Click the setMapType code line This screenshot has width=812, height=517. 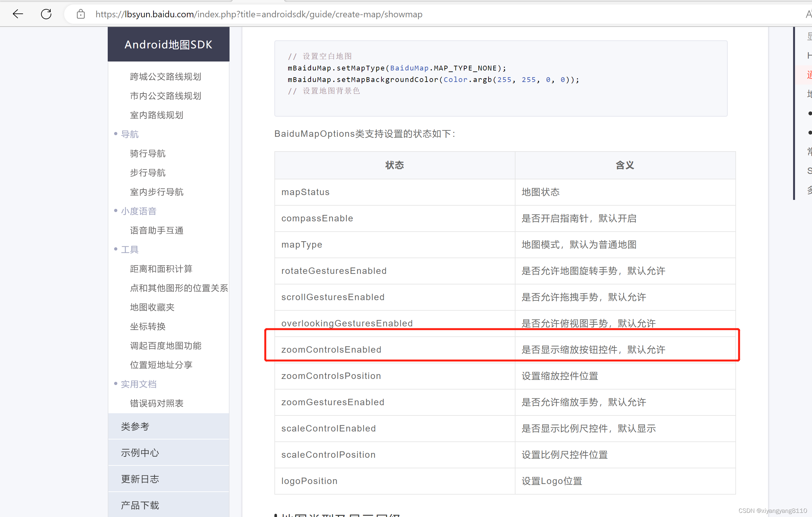(397, 68)
